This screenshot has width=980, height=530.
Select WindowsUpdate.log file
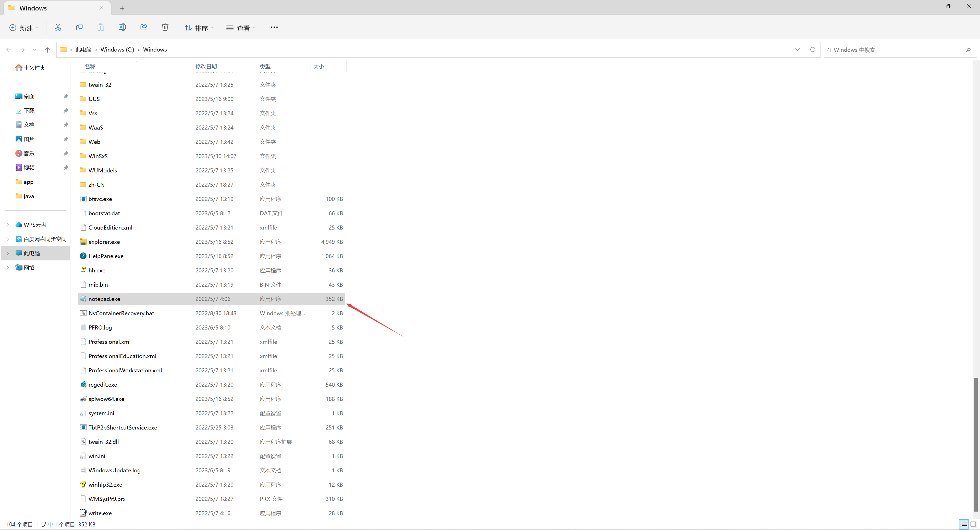coord(211,470)
